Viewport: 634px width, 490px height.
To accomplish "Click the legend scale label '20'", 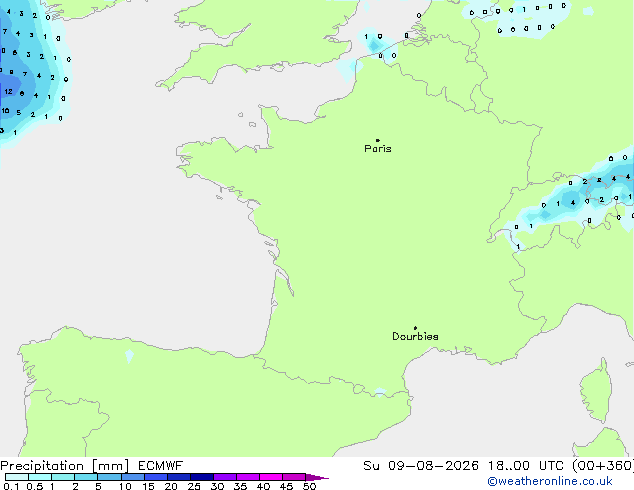I will (x=171, y=486).
